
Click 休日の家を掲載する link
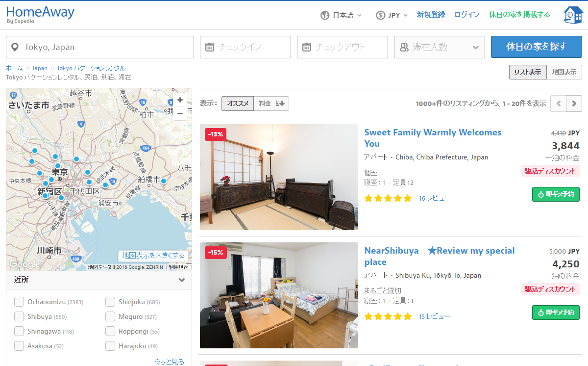(x=519, y=15)
